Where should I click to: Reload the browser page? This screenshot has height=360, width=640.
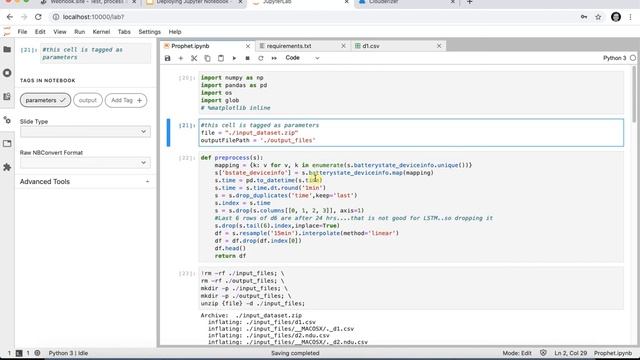tap(38, 17)
